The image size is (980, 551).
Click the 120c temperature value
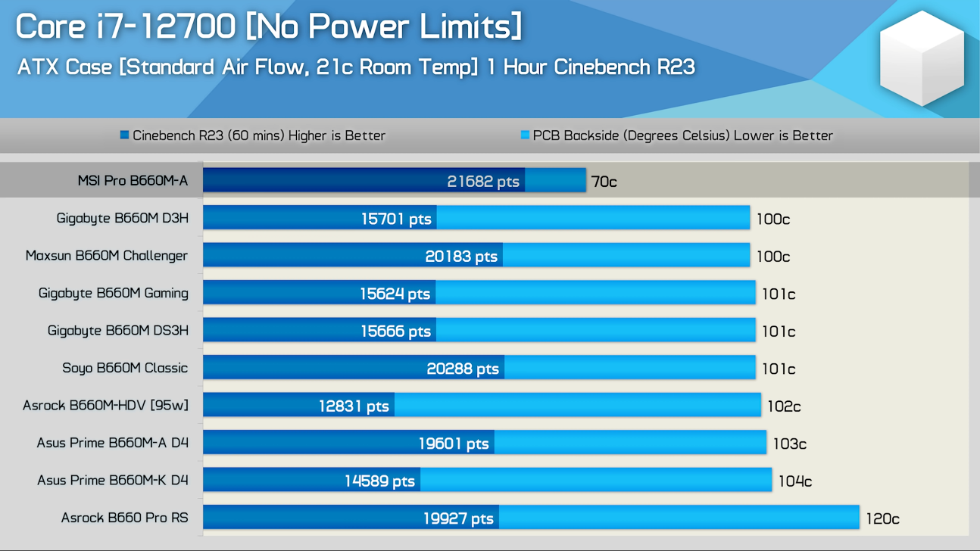click(882, 519)
